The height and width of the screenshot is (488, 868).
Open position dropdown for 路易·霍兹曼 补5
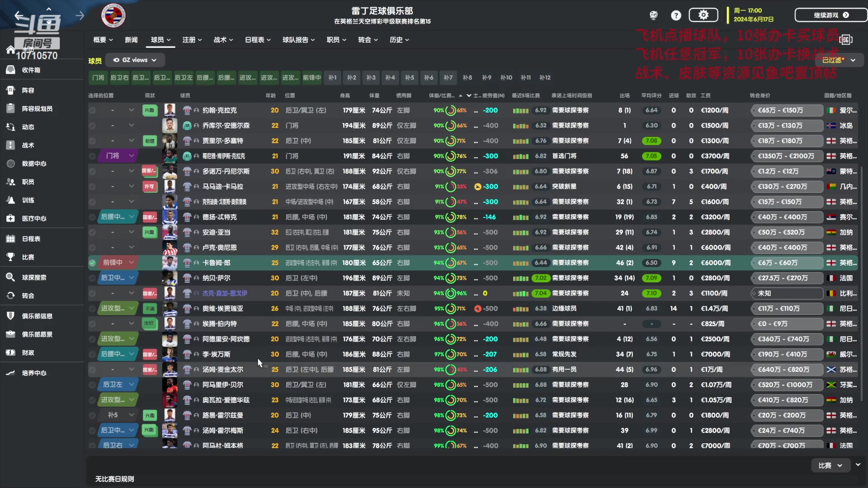pos(118,415)
